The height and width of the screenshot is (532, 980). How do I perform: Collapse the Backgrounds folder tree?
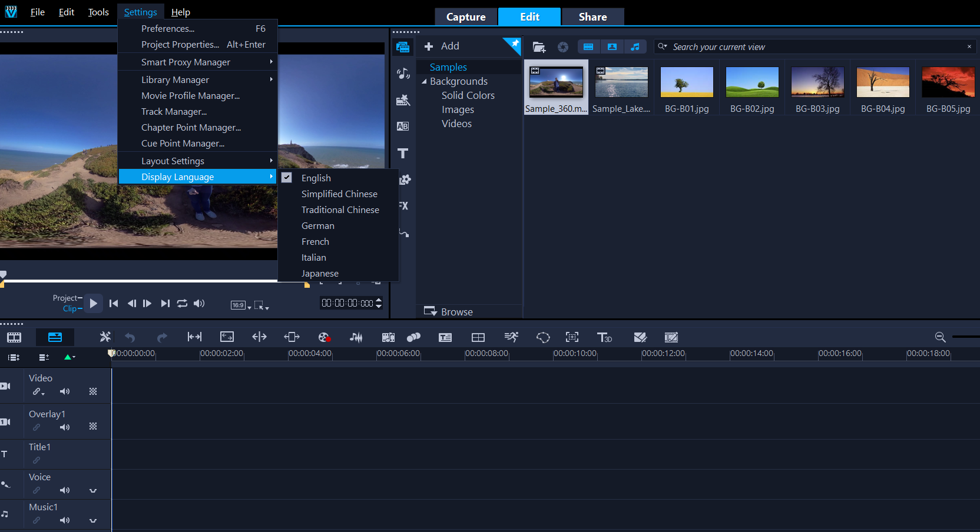(x=424, y=82)
